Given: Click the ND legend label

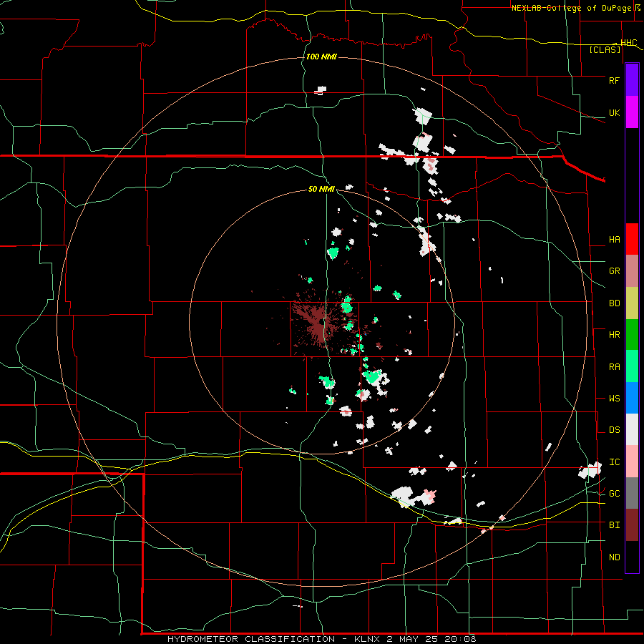Looking at the screenshot, I should click(x=614, y=557).
